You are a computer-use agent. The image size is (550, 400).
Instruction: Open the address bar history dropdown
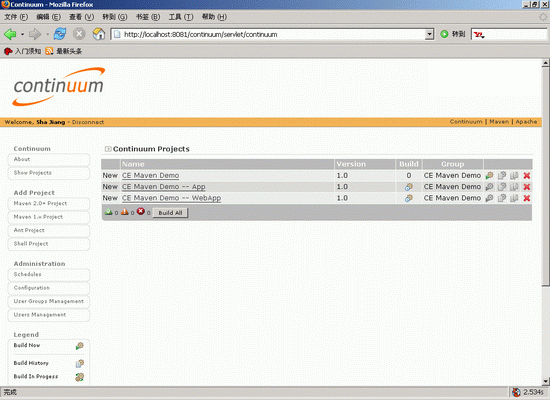(429, 34)
